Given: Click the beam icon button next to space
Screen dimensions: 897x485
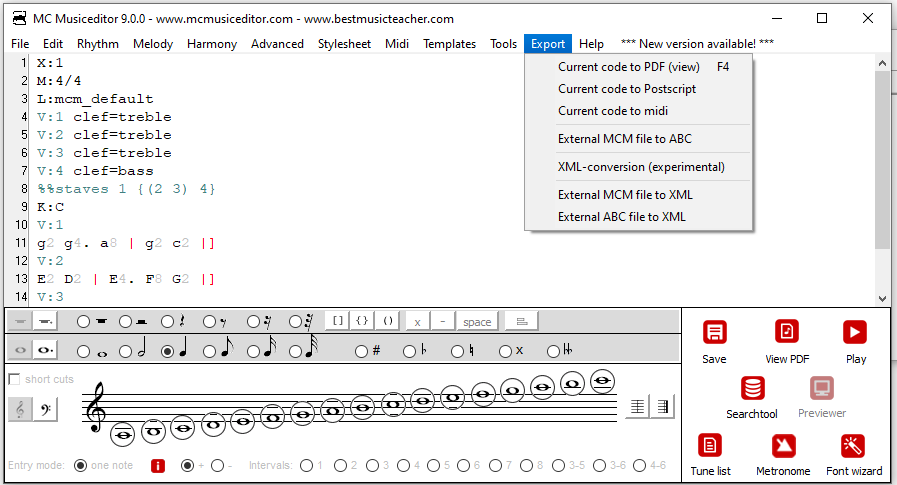Looking at the screenshot, I should [x=521, y=321].
